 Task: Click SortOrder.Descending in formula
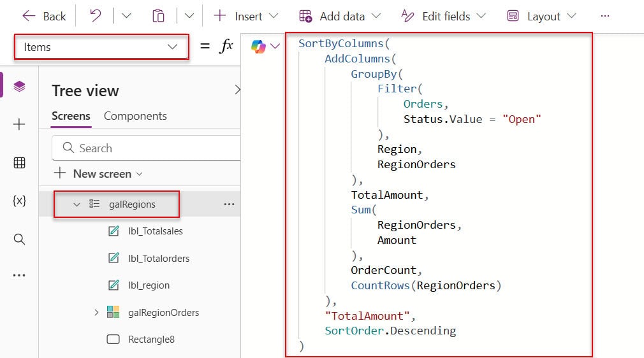click(390, 331)
